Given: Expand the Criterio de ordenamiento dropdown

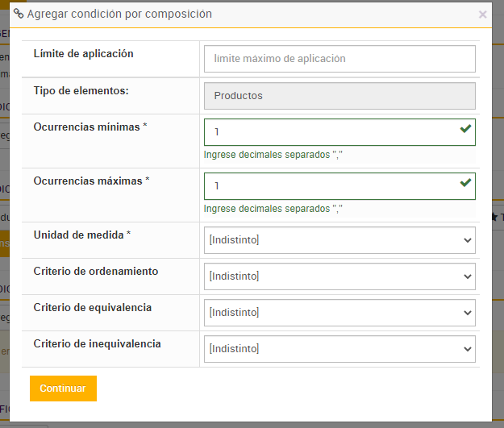Looking at the screenshot, I should tap(339, 276).
